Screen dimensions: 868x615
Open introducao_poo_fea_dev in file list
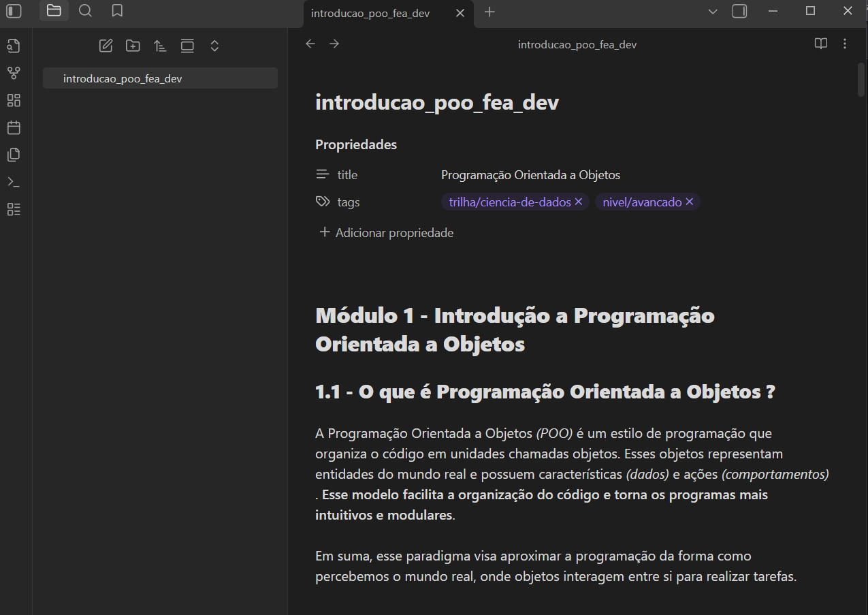tap(123, 78)
